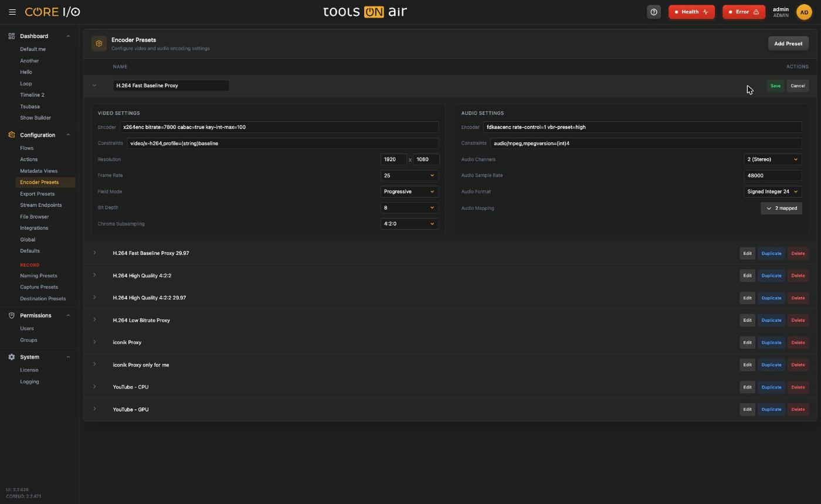
Task: Expand H.264 High Quality 4:2:2 29.97 row
Action: [x=94, y=298]
